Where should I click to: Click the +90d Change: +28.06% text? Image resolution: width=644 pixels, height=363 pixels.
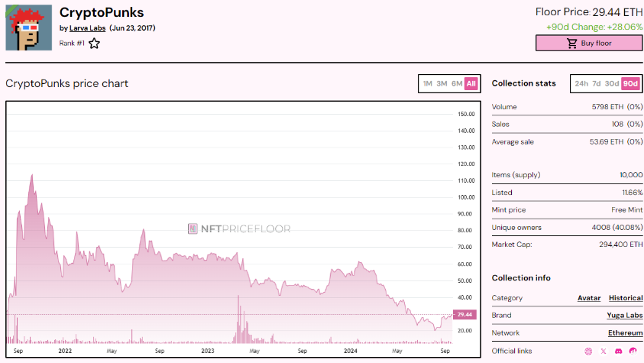(594, 27)
